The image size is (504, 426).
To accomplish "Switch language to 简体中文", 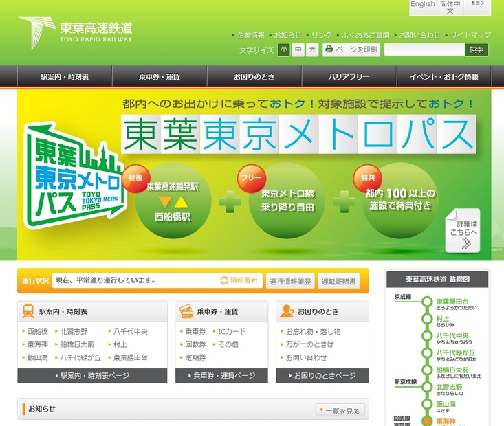I will point(450,7).
